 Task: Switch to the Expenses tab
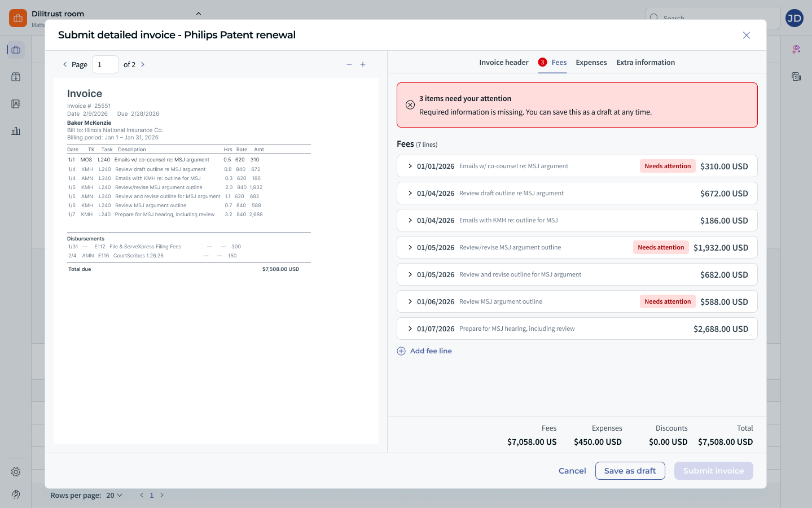pyautogui.click(x=591, y=63)
